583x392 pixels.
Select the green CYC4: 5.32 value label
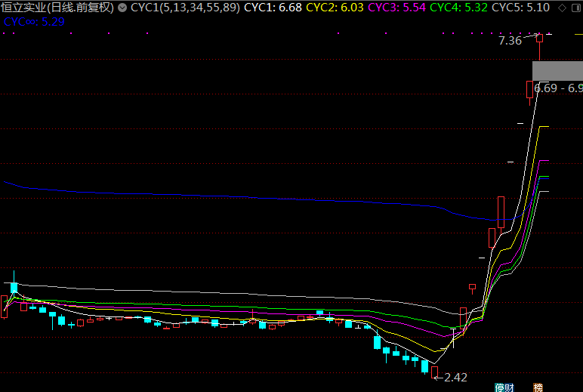click(458, 8)
